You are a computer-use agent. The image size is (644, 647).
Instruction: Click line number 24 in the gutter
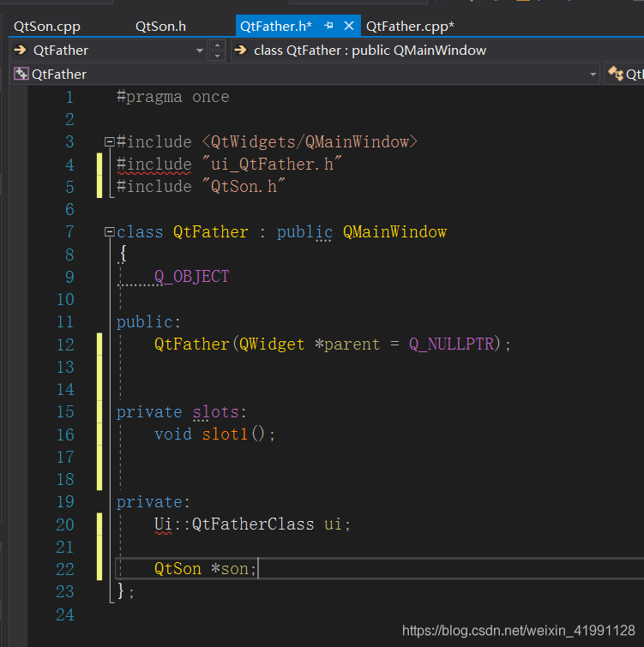pyautogui.click(x=65, y=614)
